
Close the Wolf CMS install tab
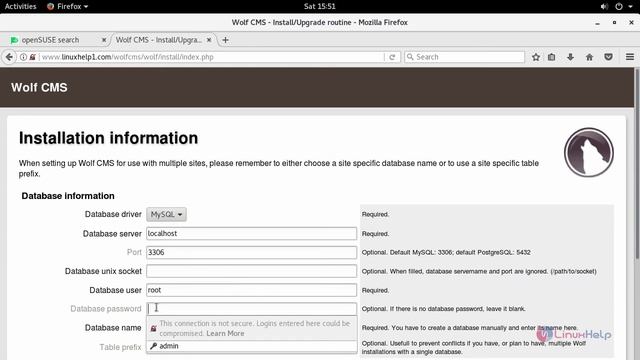(209, 40)
